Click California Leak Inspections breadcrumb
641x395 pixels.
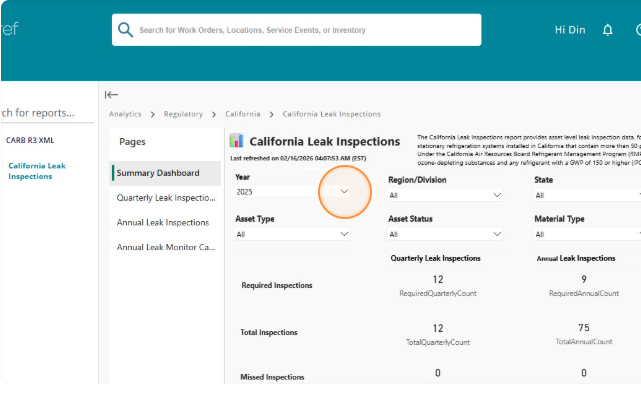tap(332, 114)
